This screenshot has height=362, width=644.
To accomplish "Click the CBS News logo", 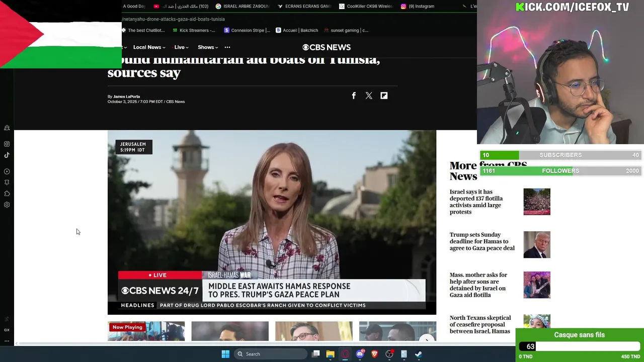I will (327, 47).
